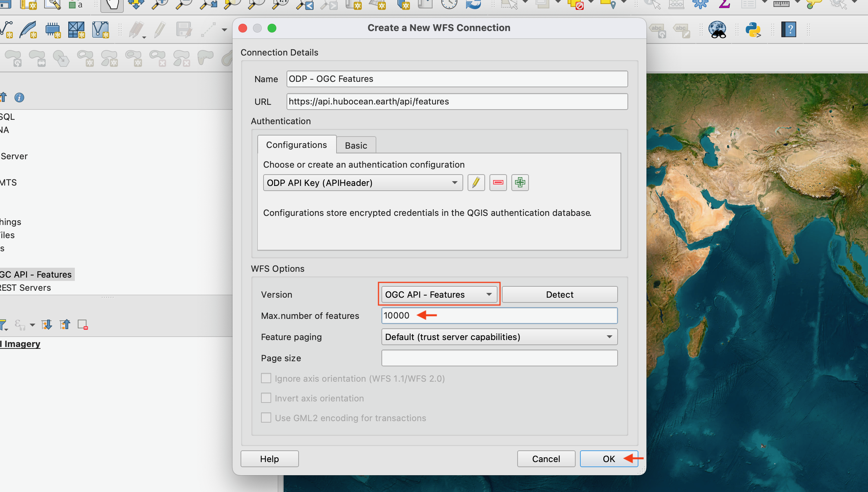
Task: Open the authentication configuration dropdown
Action: click(x=363, y=183)
